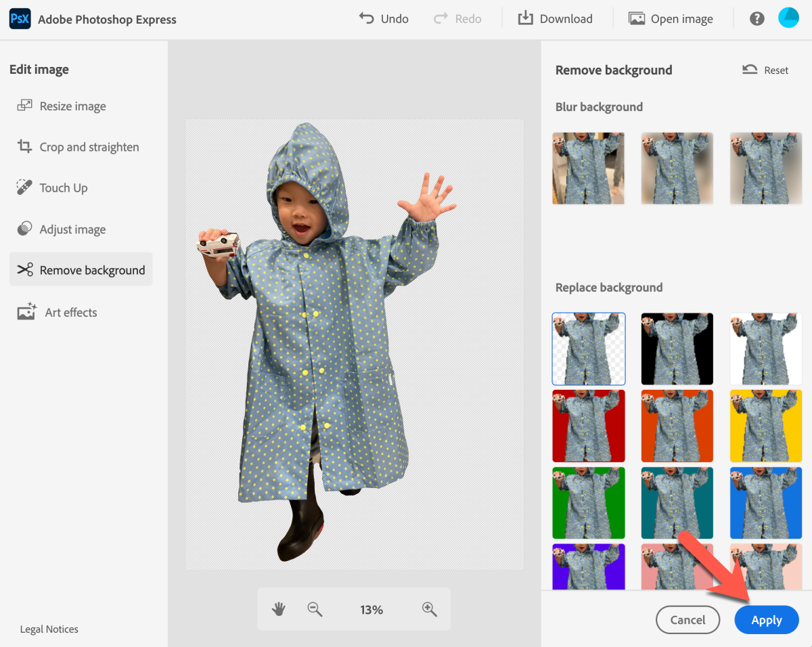The width and height of the screenshot is (812, 647).
Task: Open the user profile avatar
Action: [x=788, y=18]
